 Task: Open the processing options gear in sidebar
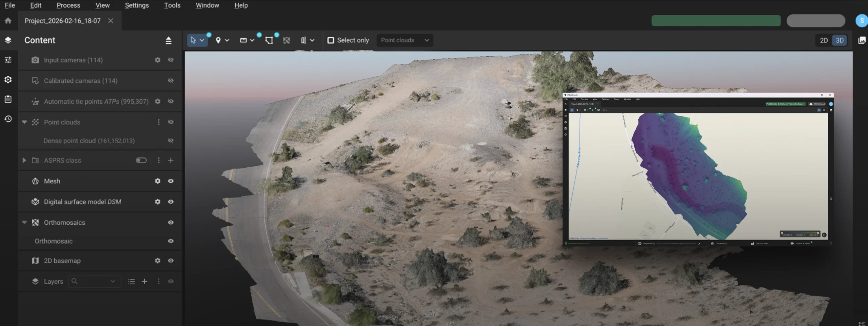point(8,80)
